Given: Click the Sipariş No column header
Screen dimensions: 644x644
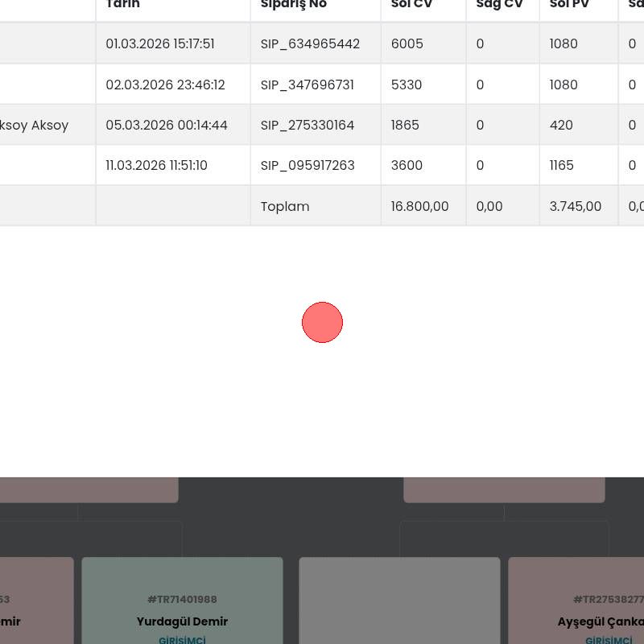Looking at the screenshot, I should tap(294, 5).
